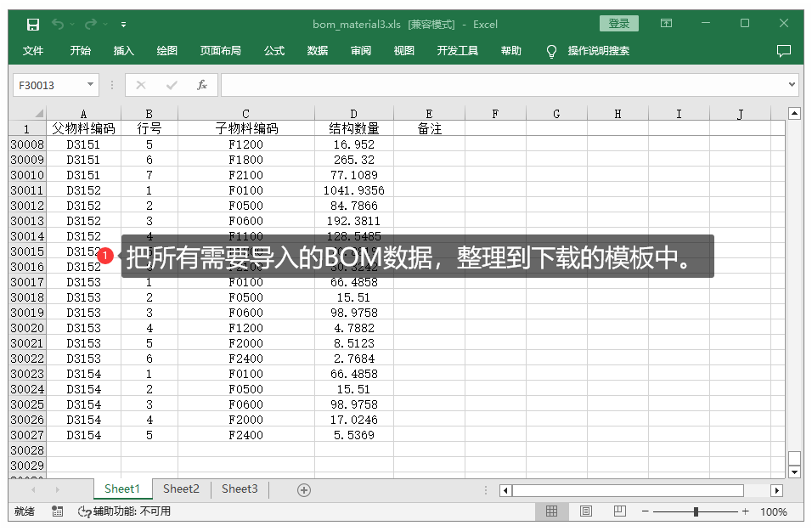Screen dimensions: 812x531
Task: Expand the Name Box dropdown arrow
Action: point(91,84)
